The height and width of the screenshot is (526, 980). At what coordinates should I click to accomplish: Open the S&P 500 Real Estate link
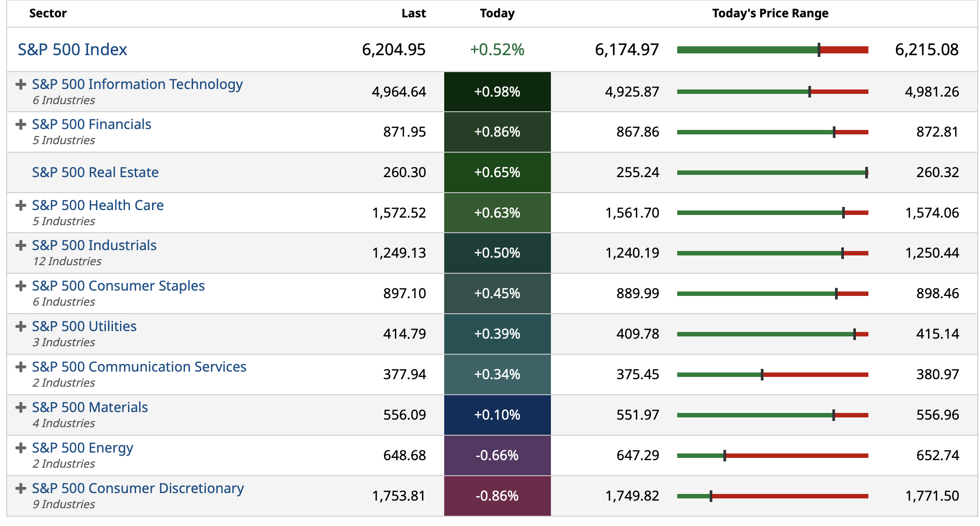[95, 172]
